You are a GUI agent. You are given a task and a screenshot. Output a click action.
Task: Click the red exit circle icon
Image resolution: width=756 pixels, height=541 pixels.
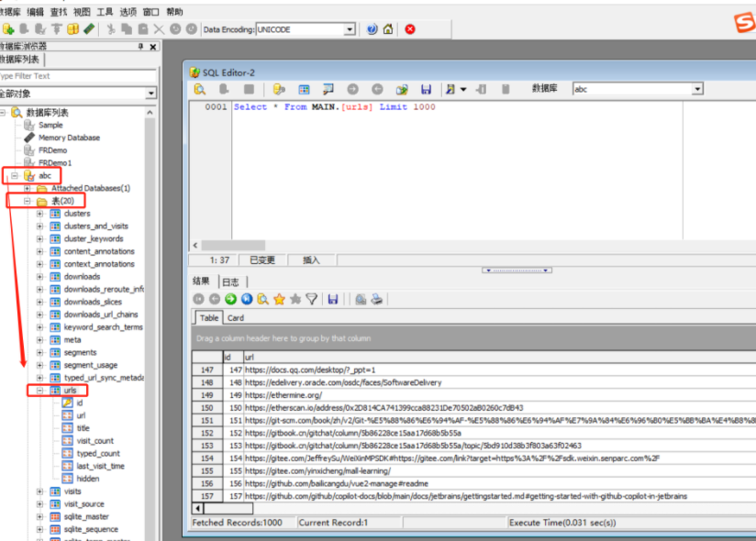(x=410, y=29)
